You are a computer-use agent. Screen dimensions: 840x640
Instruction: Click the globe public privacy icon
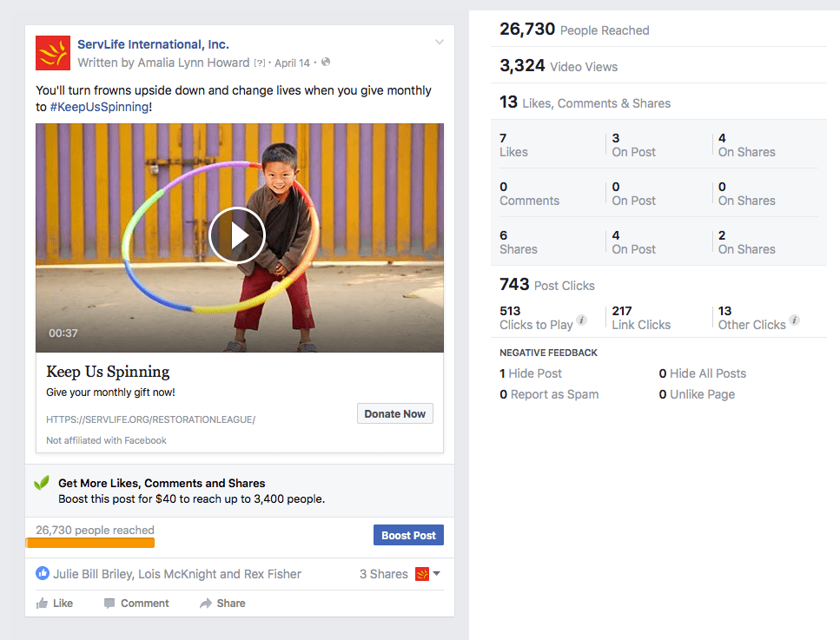326,63
